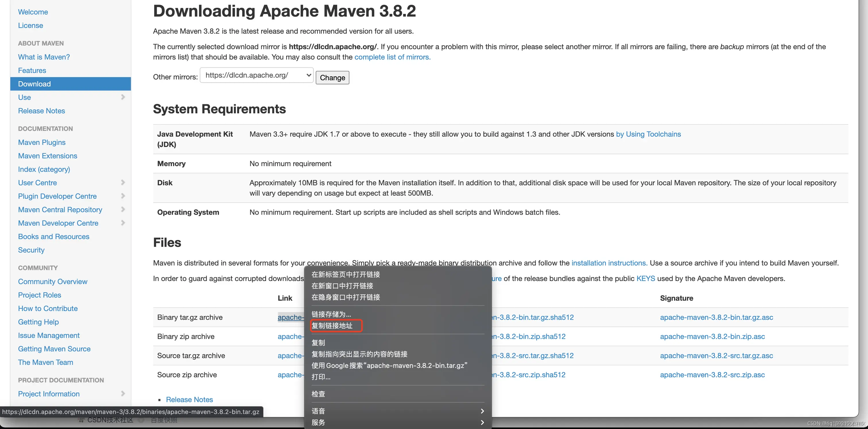Choose 复制链接地址 in context menu
The width and height of the screenshot is (868, 429).
click(332, 326)
